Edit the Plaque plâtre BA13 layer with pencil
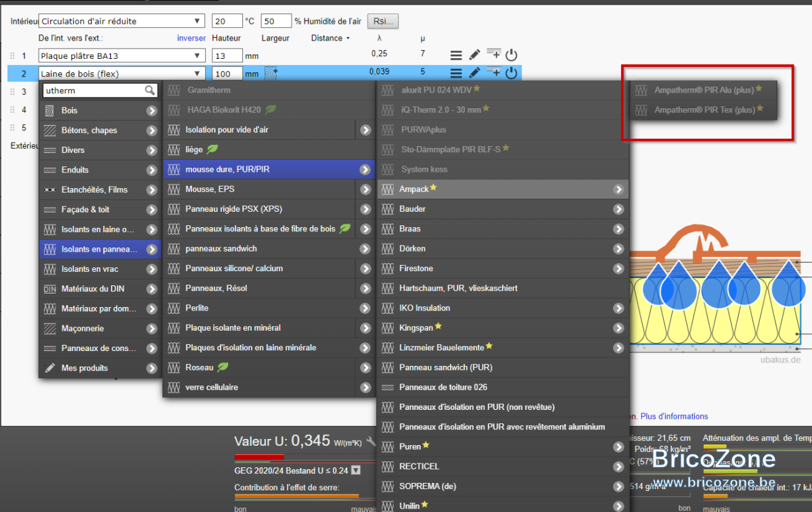This screenshot has width=812, height=512. tap(474, 55)
